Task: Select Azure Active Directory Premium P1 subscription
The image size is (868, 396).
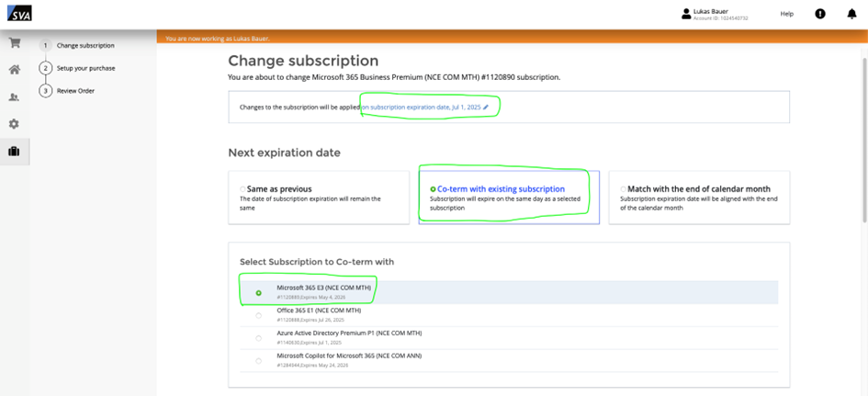Action: point(258,338)
